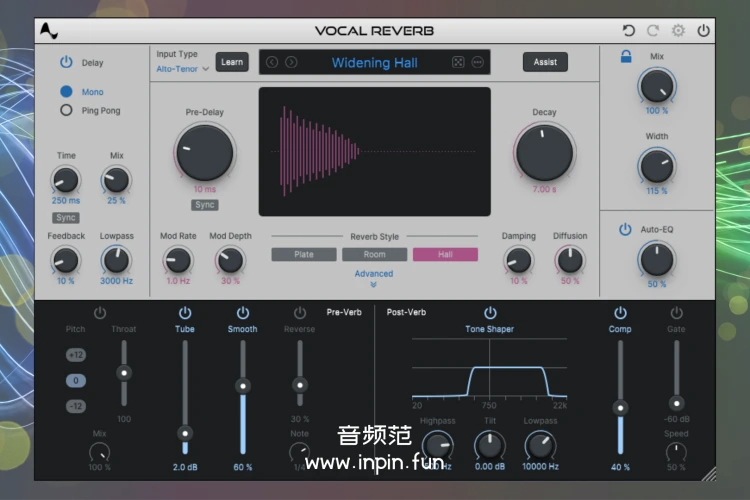Open plugin settings gear icon

(678, 31)
